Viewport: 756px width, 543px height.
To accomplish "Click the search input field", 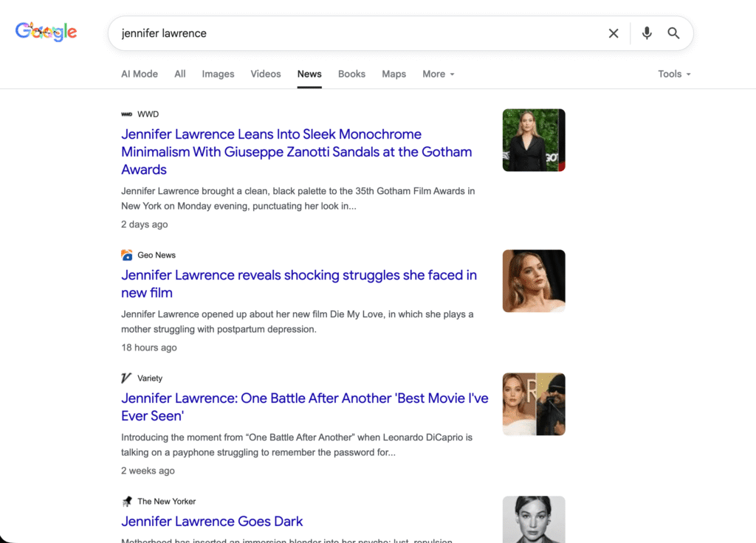I will [354, 33].
